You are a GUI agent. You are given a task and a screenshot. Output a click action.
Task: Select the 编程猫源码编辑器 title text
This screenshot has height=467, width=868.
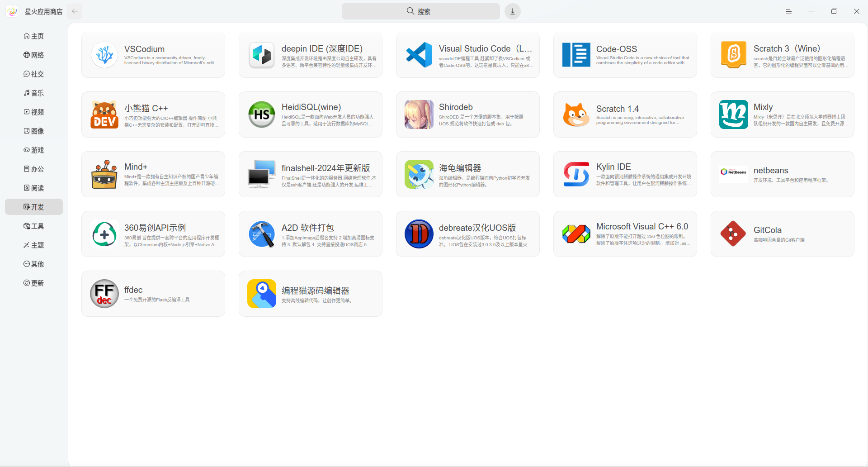(315, 291)
